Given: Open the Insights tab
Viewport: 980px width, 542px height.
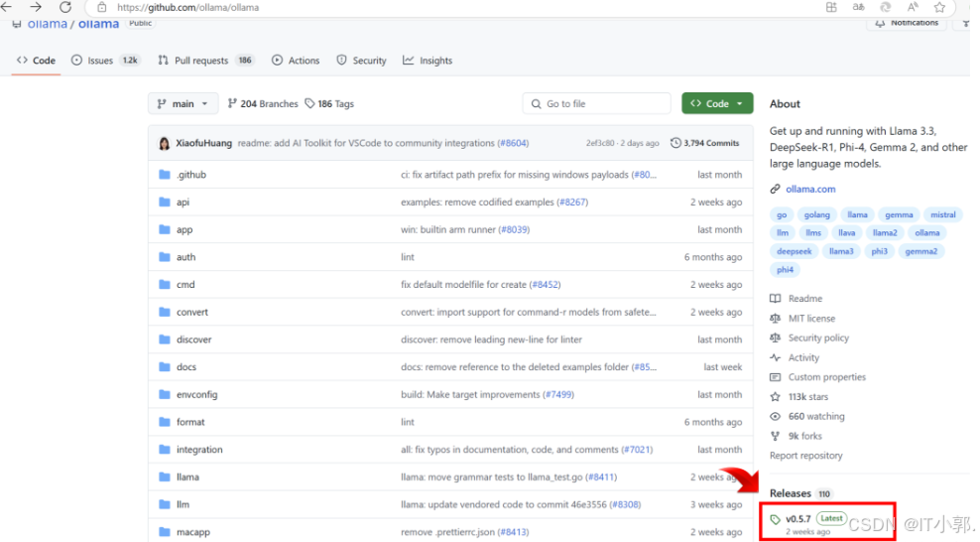Looking at the screenshot, I should click(428, 61).
